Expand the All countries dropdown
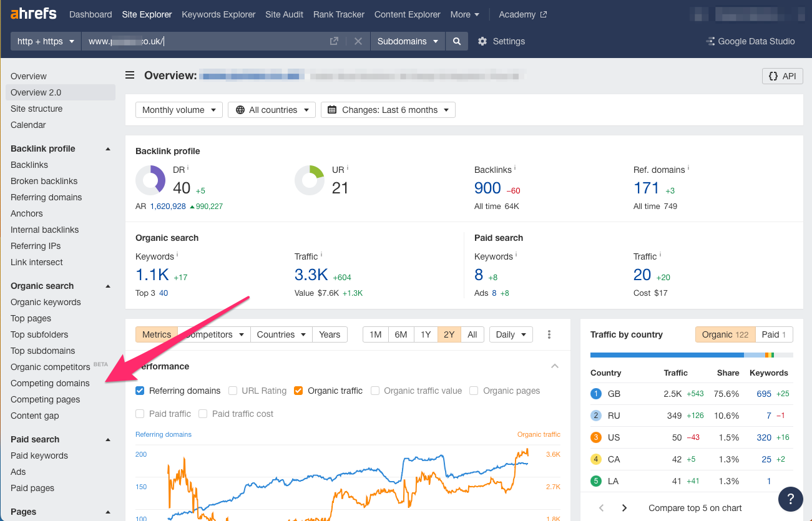This screenshot has height=521, width=812. tap(271, 110)
